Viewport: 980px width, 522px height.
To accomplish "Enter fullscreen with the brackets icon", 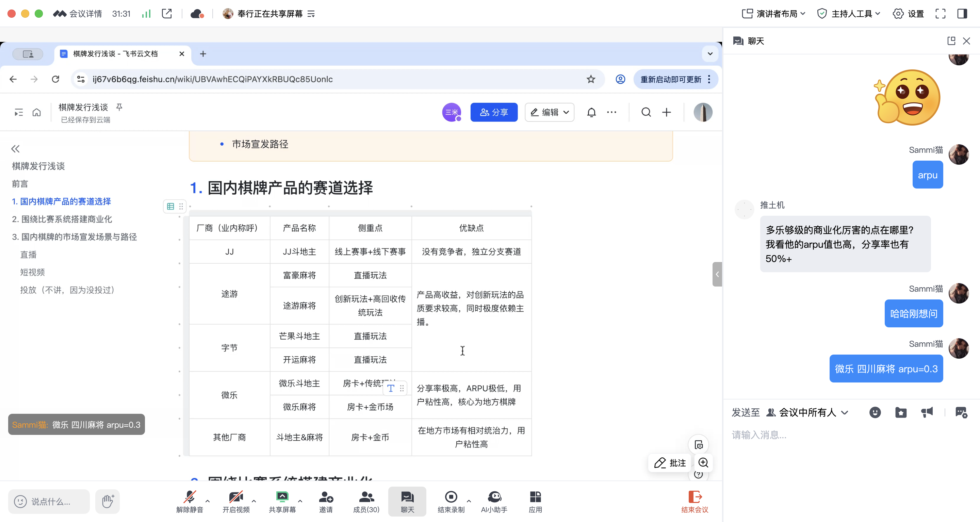I will 940,14.
